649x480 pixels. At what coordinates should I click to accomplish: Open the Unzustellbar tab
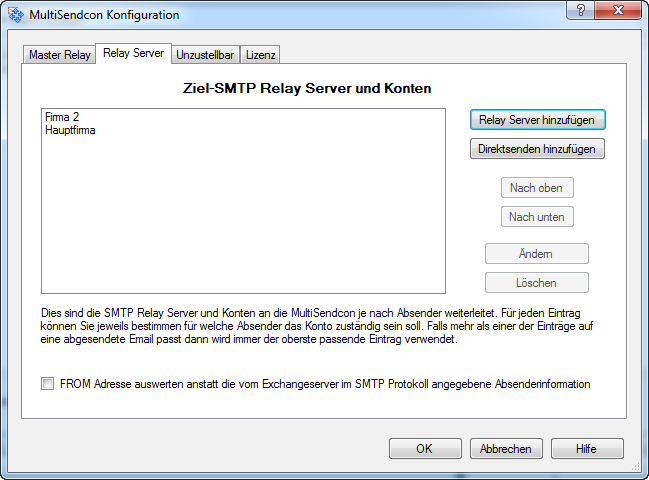tap(205, 55)
